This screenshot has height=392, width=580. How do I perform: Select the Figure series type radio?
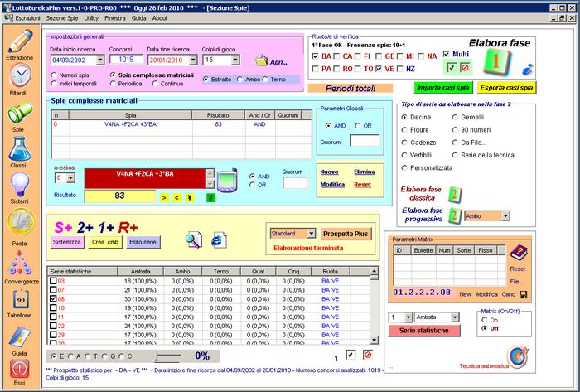(x=404, y=130)
